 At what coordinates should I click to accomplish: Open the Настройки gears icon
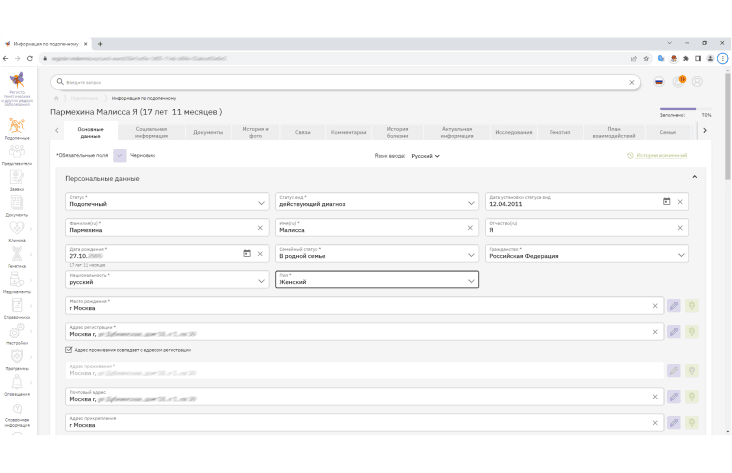pyautogui.click(x=17, y=331)
